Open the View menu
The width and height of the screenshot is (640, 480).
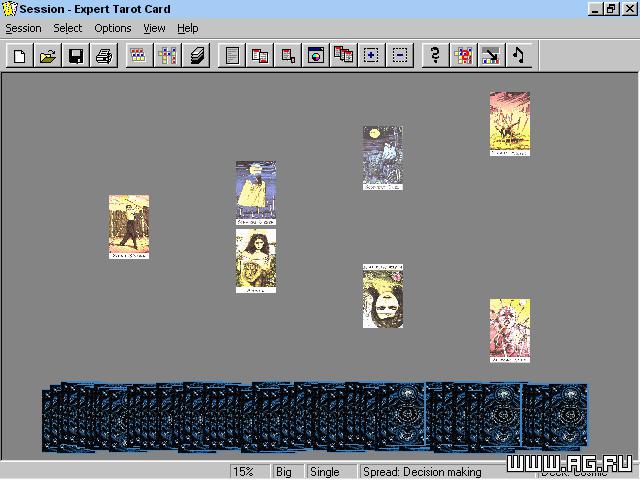(154, 28)
